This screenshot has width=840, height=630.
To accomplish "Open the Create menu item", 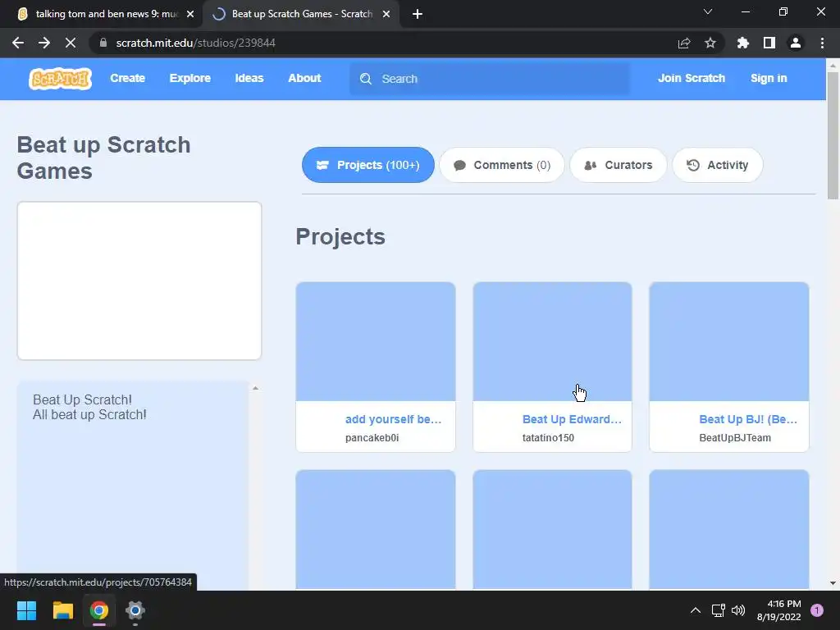I will click(x=127, y=78).
